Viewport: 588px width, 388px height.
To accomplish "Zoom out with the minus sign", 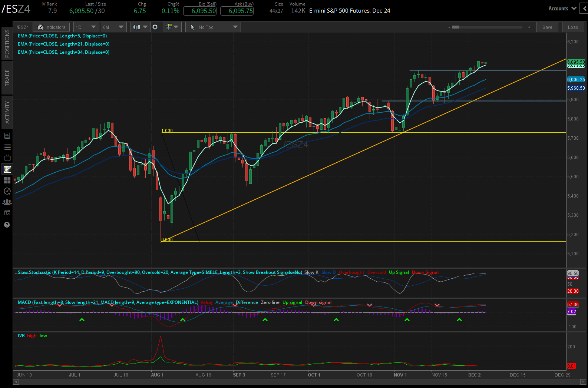I will (x=449, y=27).
